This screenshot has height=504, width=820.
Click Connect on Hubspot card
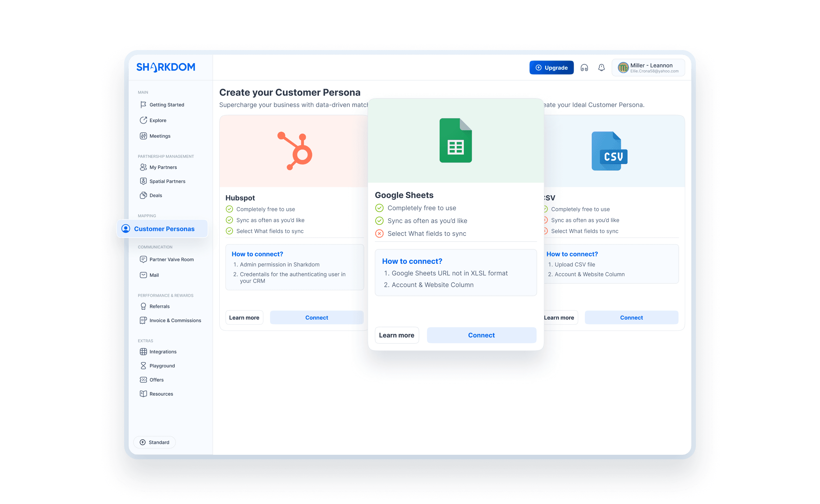click(x=316, y=318)
